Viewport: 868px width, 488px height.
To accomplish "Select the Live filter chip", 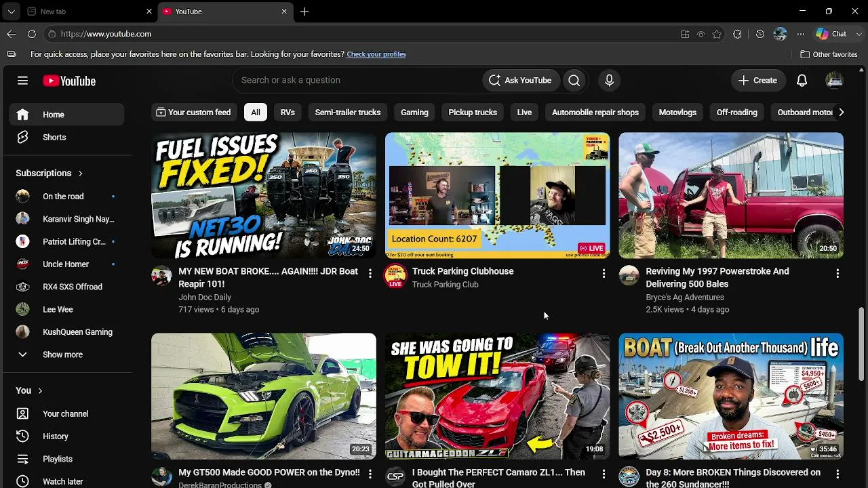I will [524, 113].
